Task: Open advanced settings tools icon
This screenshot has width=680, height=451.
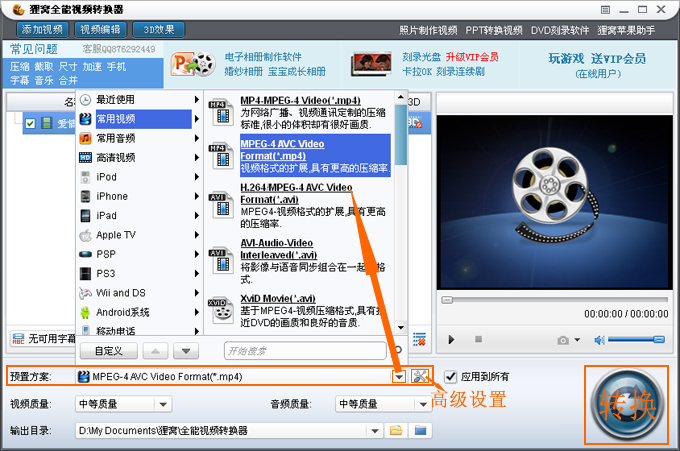Action: [x=419, y=376]
